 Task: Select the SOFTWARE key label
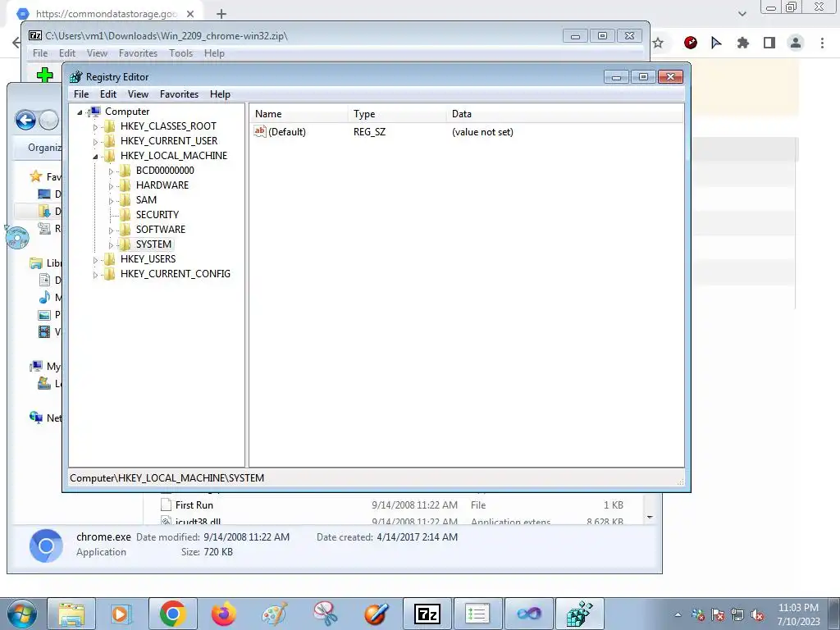161,230
